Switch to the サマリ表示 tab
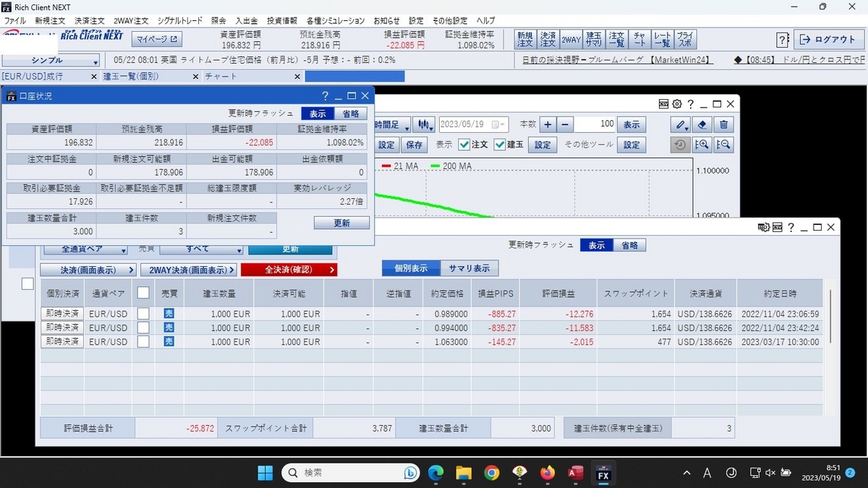Screen dimensions: 868x488 pos(469,268)
